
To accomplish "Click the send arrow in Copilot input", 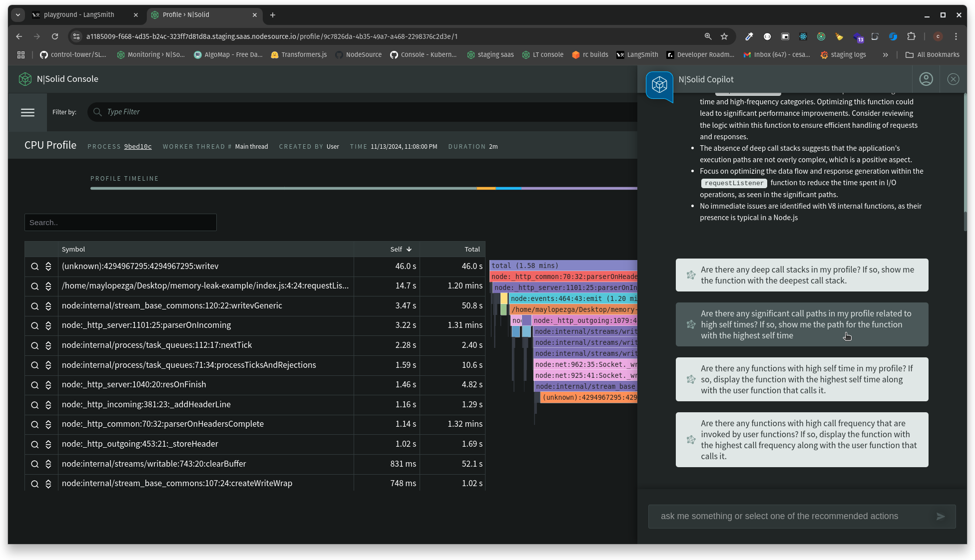I will pyautogui.click(x=941, y=517).
